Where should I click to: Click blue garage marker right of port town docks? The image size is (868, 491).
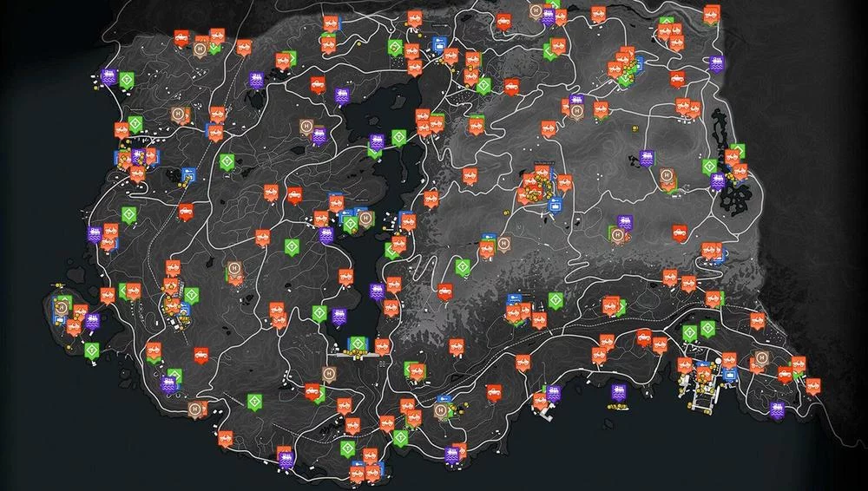point(730,376)
